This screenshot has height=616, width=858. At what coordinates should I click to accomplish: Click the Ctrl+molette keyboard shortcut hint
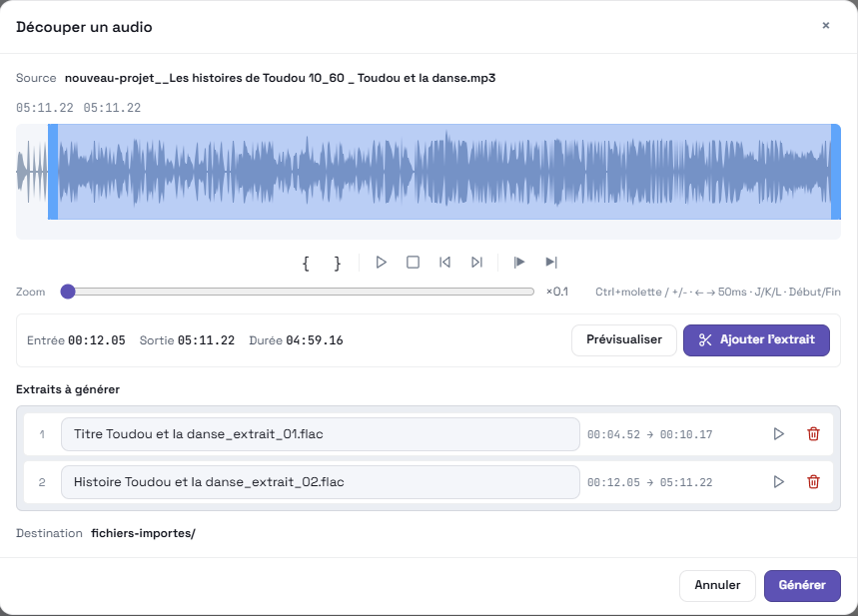[718, 292]
